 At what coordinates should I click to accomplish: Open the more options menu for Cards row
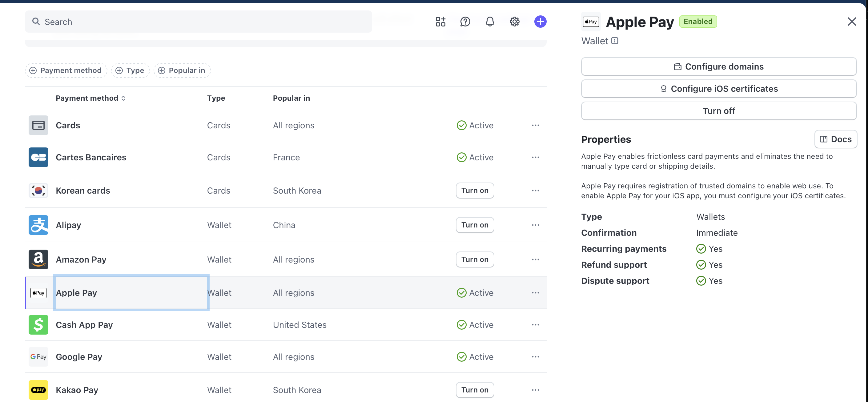535,125
